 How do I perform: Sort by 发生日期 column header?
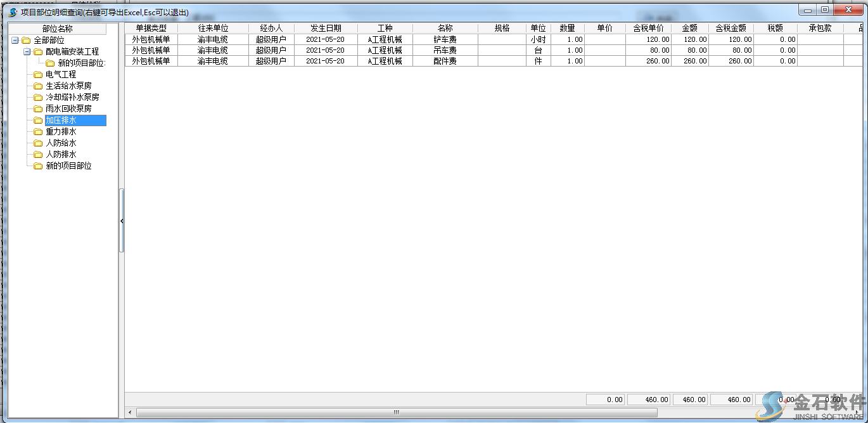[326, 28]
